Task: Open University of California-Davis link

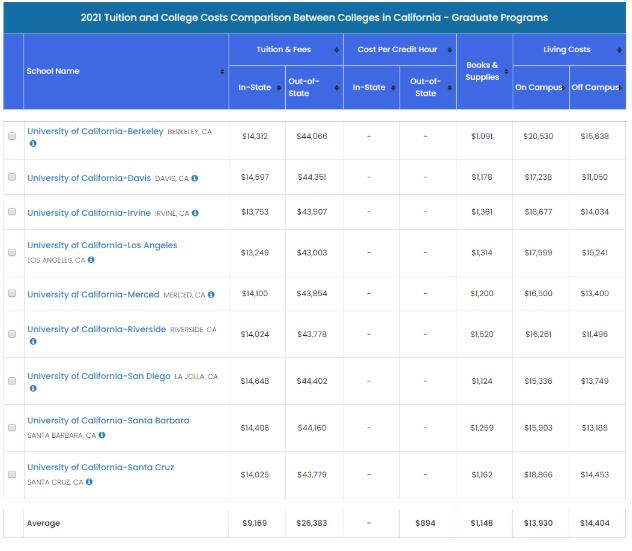Action: point(89,178)
